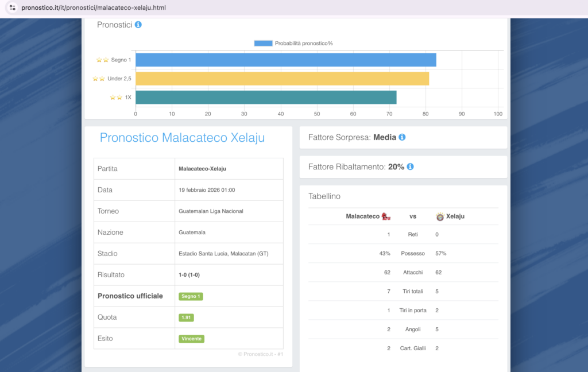This screenshot has width=588, height=372.
Task: Click the Fattore Sorpresa info icon
Action: (x=402, y=137)
